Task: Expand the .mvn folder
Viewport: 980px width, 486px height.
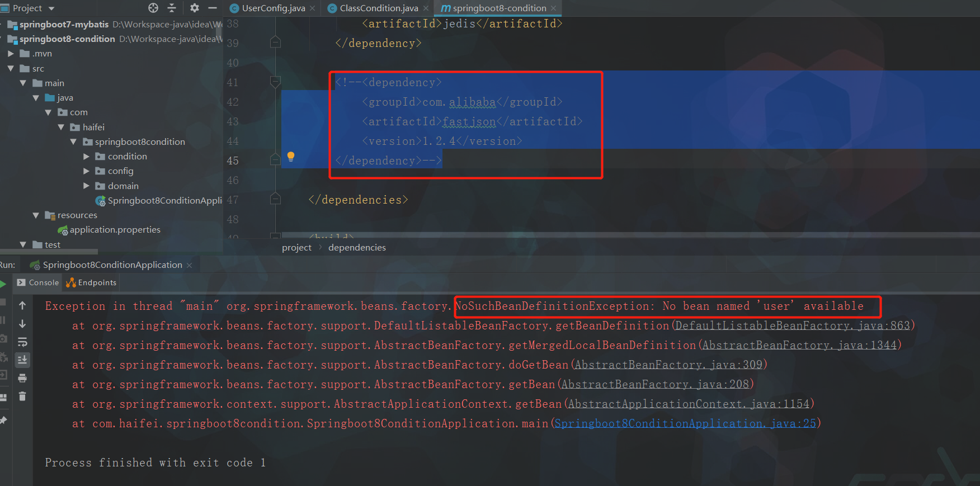Action: (11, 54)
